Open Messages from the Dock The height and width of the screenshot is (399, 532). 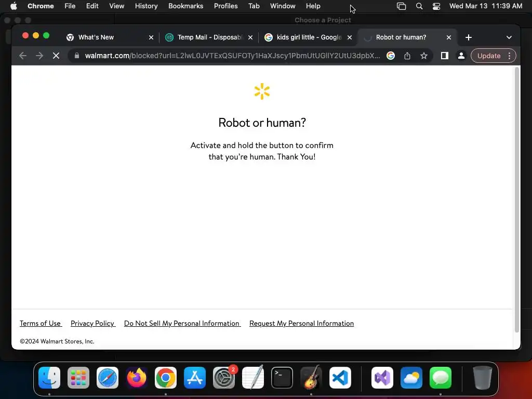[x=441, y=378]
